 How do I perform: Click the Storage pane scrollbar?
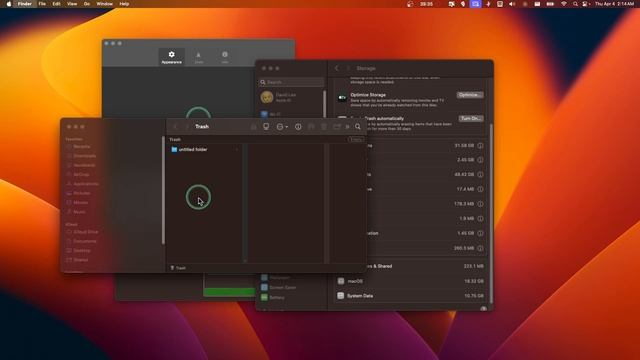[491, 212]
